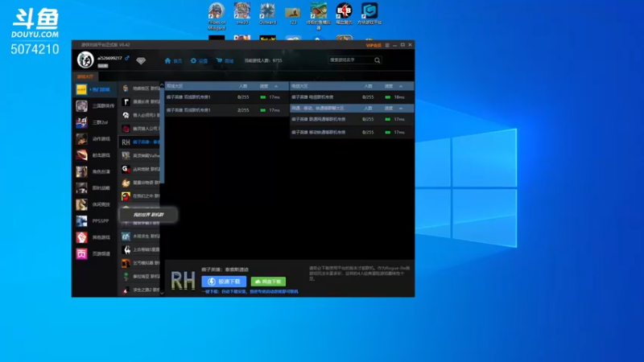Select the 其他游戏 other games category
Screen dimensions: 644x362
click(x=94, y=237)
